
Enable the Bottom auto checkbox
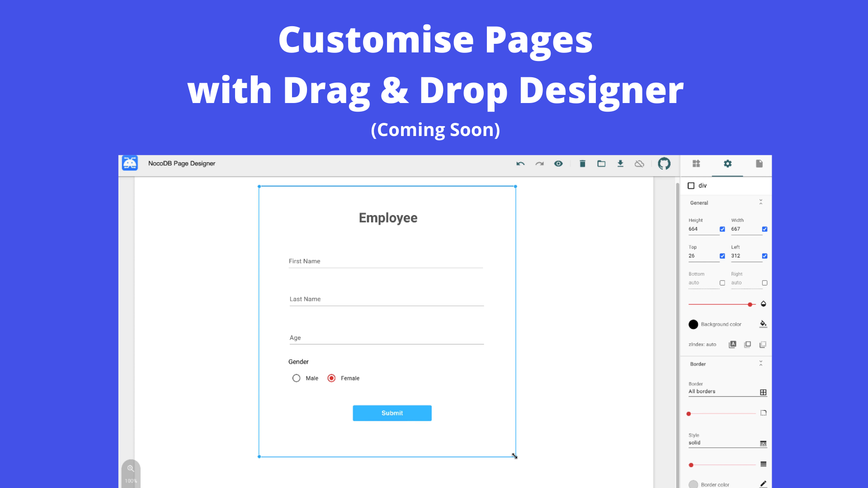[x=722, y=283]
